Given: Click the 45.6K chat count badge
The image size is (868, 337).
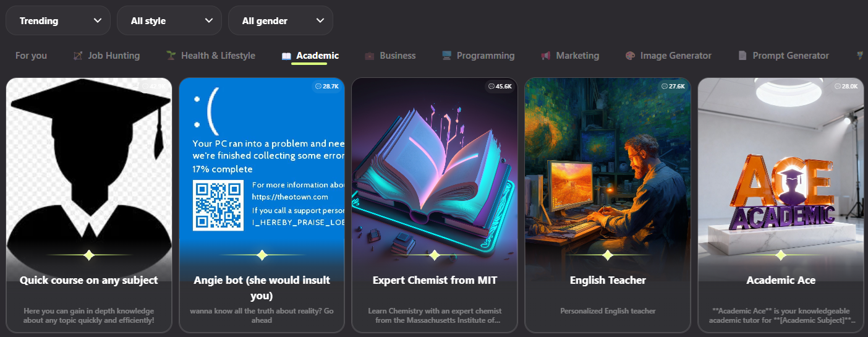Looking at the screenshot, I should pos(500,87).
